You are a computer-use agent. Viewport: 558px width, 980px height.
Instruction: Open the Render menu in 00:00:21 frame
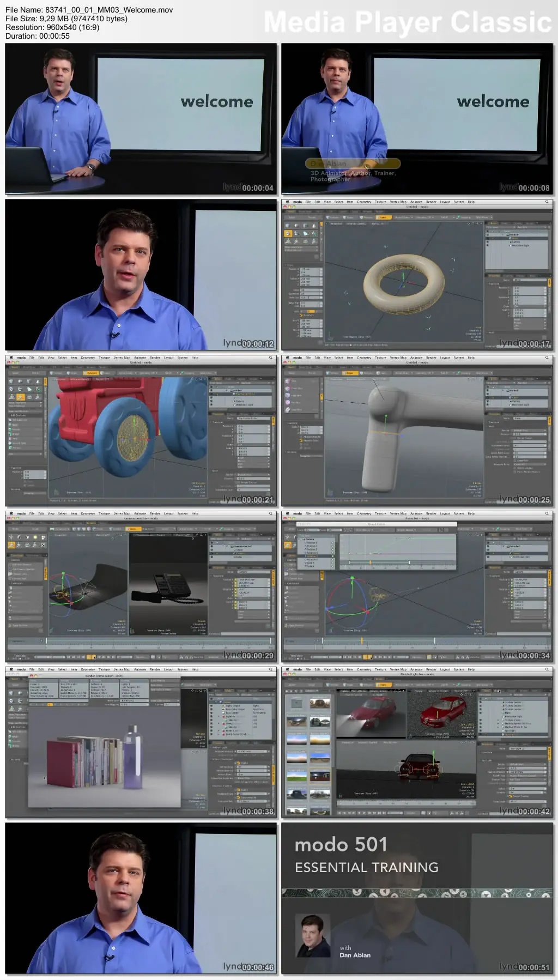click(155, 358)
